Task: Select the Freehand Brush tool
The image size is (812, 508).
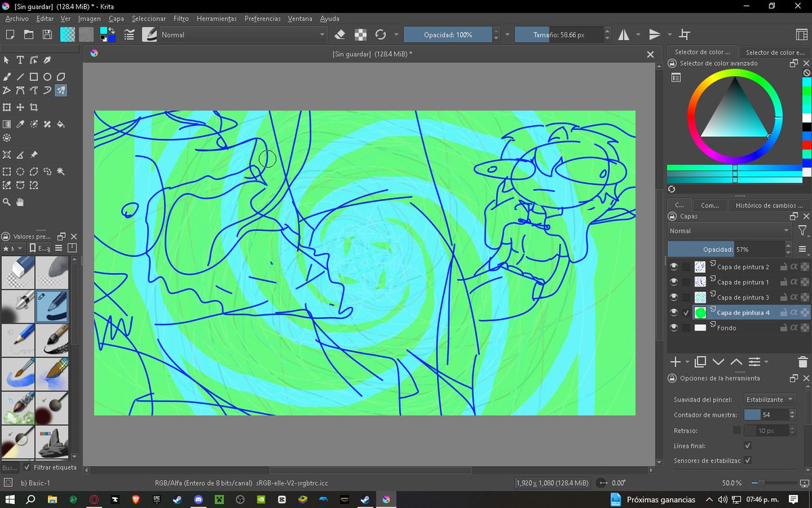Action: click(x=7, y=77)
